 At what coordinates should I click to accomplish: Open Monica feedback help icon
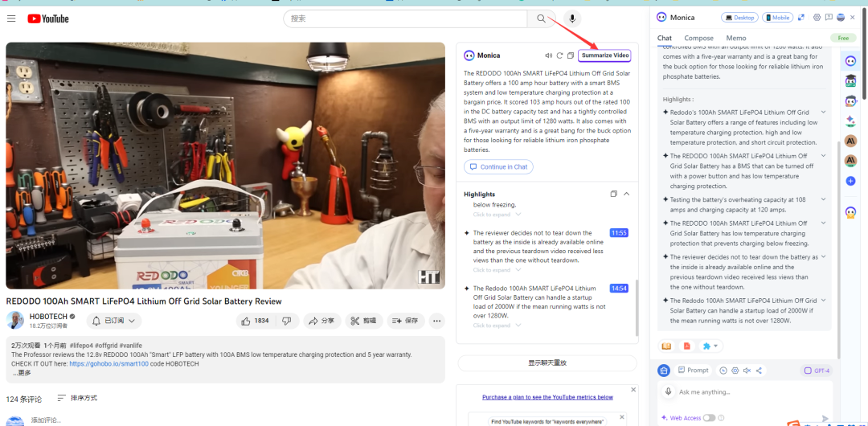tap(829, 18)
